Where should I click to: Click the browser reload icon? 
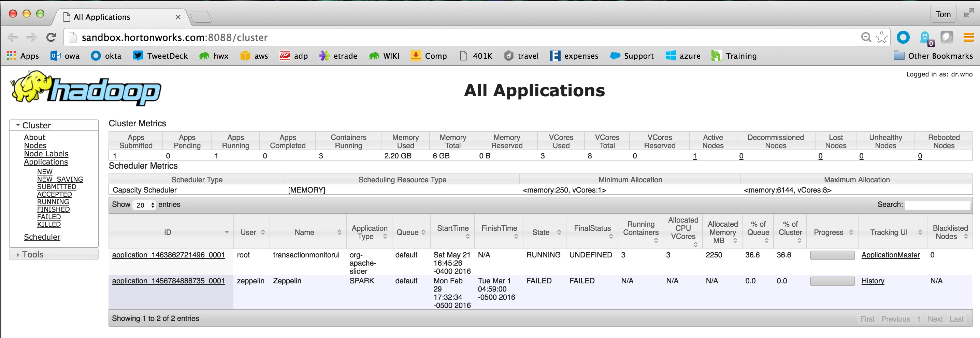[51, 37]
